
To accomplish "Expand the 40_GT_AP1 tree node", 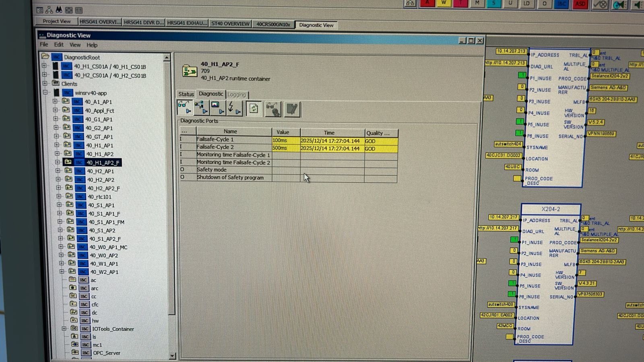I will (x=56, y=136).
